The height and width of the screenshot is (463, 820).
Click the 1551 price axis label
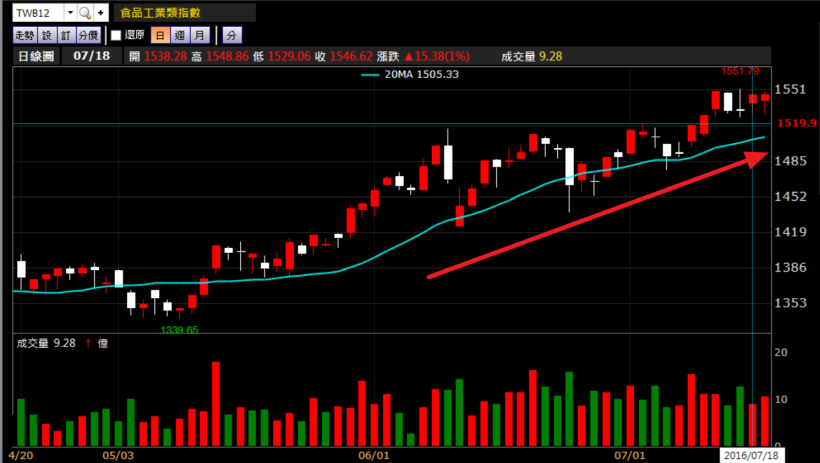(x=790, y=89)
